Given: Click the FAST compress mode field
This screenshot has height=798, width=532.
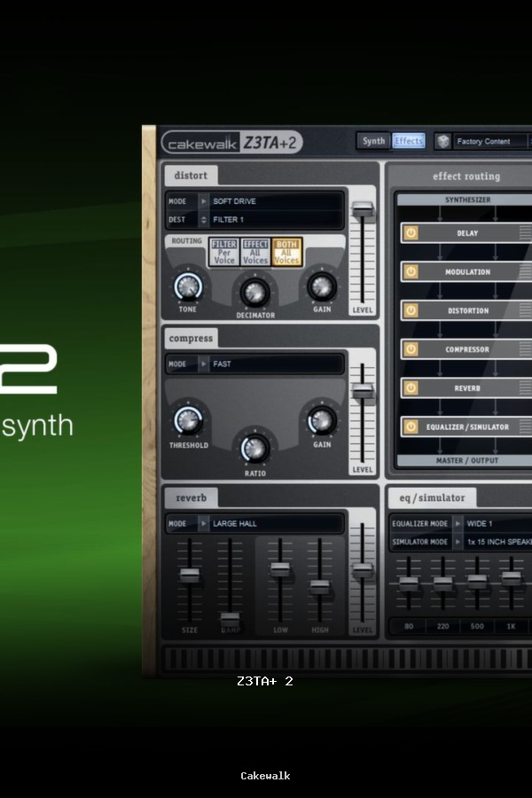Looking at the screenshot, I should point(276,364).
